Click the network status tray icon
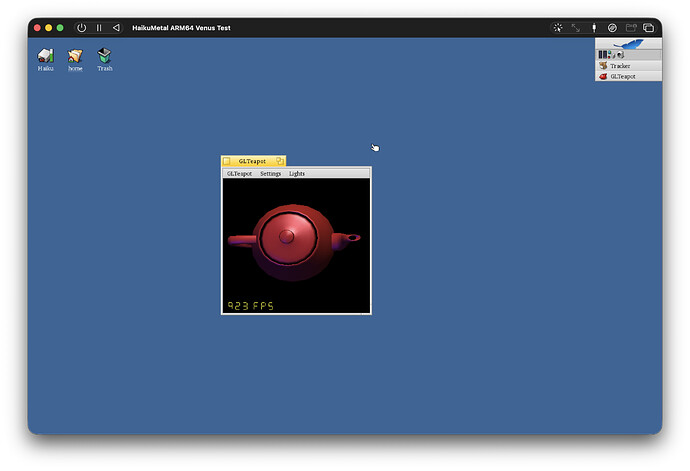This screenshot has width=690, height=471. [609, 55]
